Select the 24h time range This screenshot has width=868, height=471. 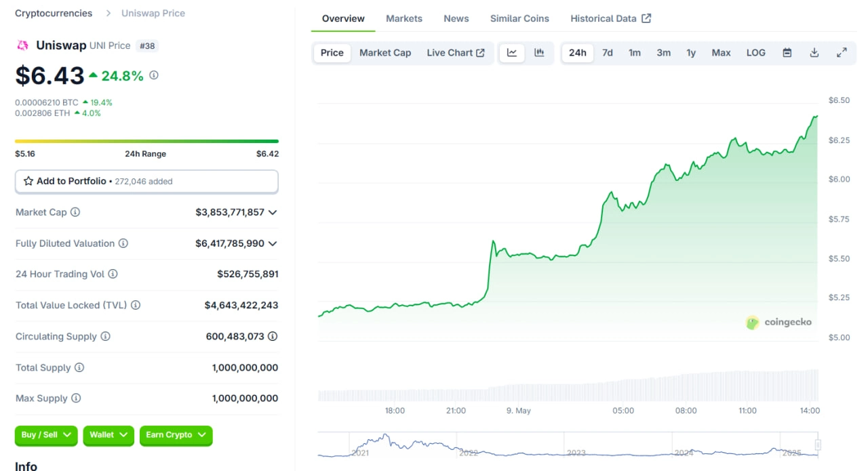pos(578,53)
